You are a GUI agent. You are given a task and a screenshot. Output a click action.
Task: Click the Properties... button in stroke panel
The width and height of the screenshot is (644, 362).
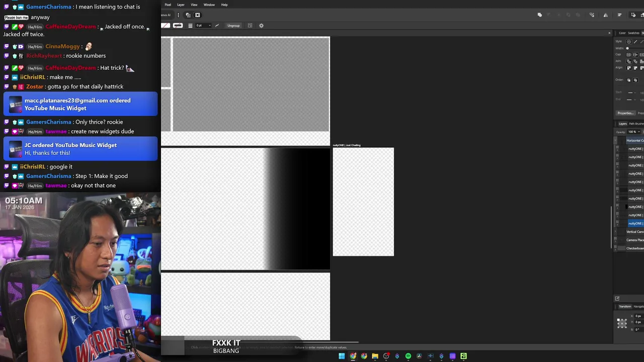click(625, 113)
